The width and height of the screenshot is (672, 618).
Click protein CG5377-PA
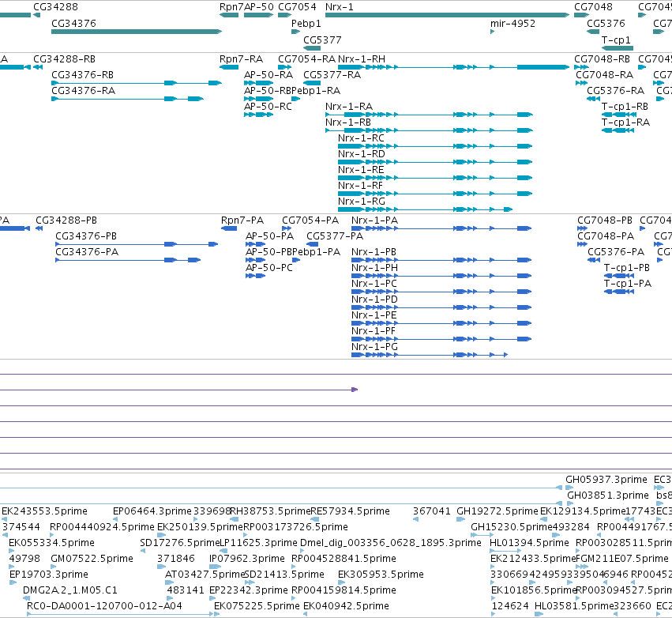(x=335, y=236)
